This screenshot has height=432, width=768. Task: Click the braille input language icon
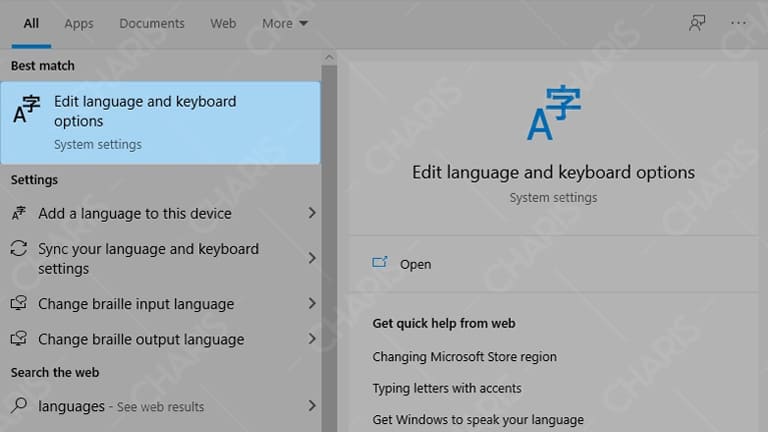pyautogui.click(x=19, y=303)
